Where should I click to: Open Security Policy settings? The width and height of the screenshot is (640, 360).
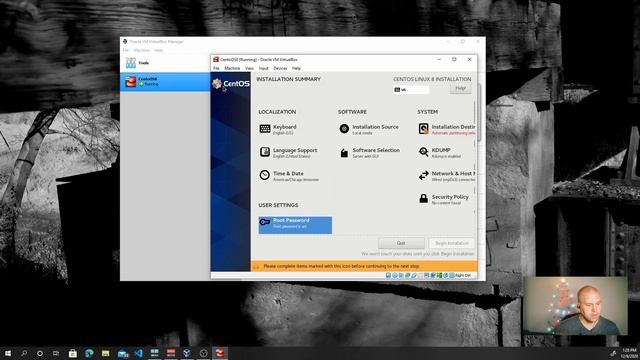[444, 199]
